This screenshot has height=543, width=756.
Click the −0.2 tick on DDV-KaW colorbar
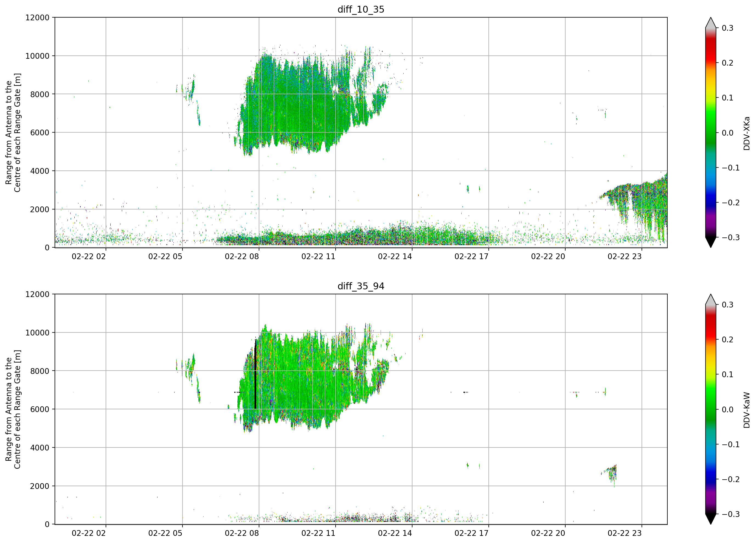click(731, 480)
